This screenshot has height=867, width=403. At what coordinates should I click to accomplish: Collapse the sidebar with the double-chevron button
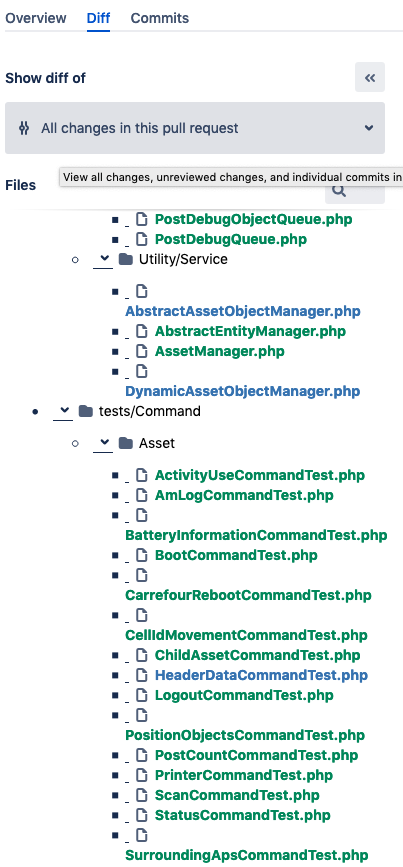(370, 77)
